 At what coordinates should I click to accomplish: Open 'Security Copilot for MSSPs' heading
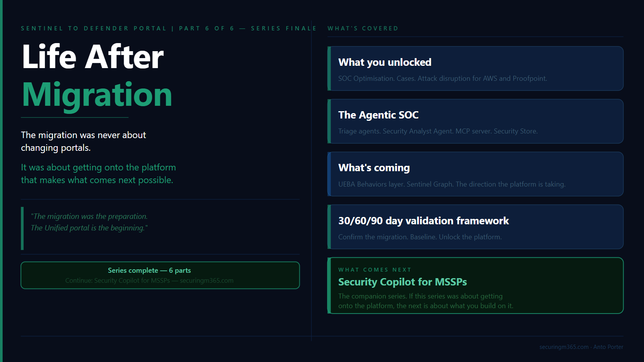pos(402,282)
